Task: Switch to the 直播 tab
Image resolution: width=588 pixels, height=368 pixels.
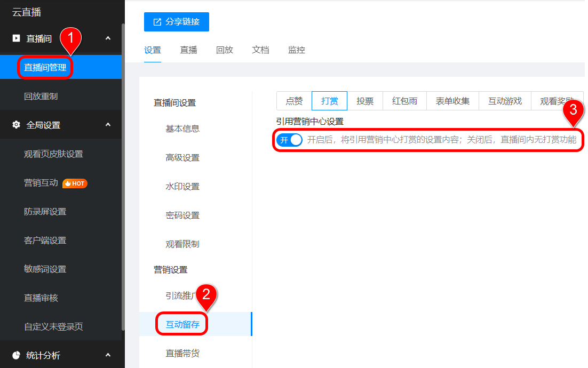Action: pyautogui.click(x=188, y=50)
